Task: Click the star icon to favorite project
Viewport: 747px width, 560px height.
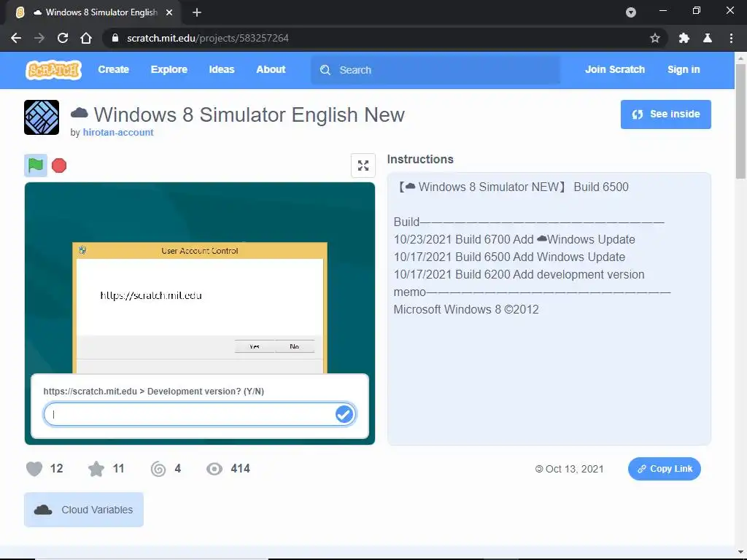Action: click(x=96, y=469)
